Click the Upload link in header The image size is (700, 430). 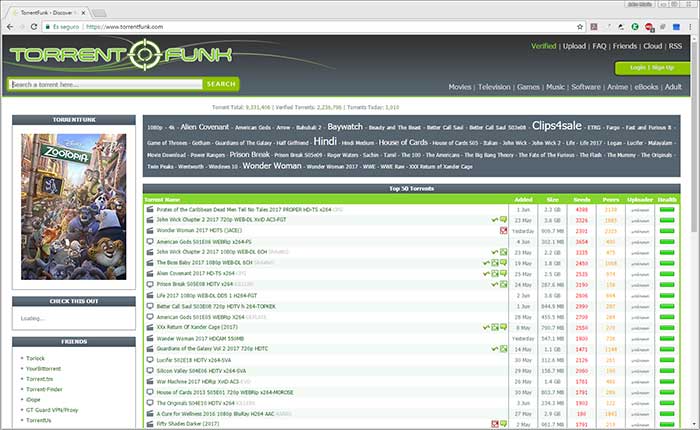574,46
